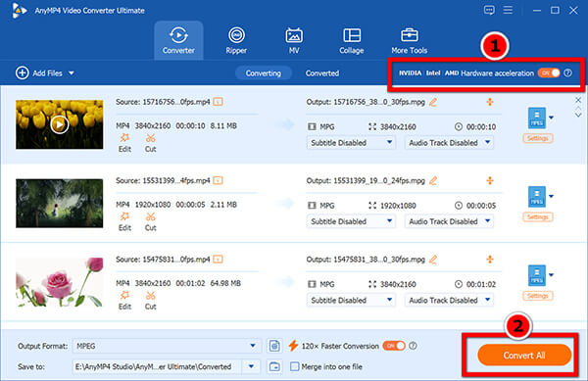
Task: Click the orange compress icon for 15475831 output
Action: [x=490, y=260]
